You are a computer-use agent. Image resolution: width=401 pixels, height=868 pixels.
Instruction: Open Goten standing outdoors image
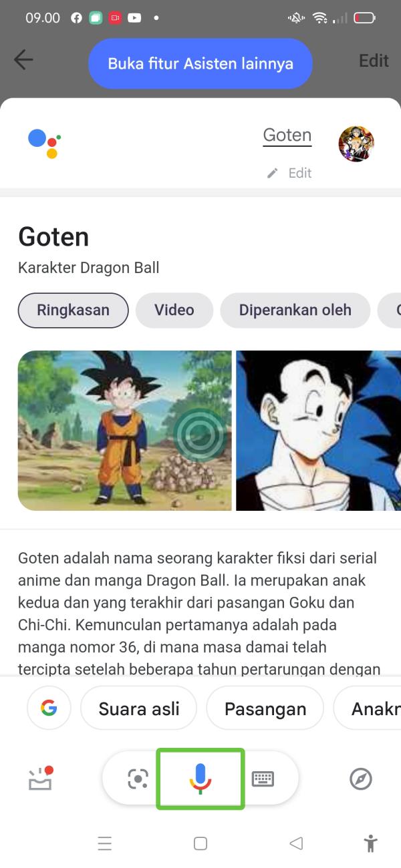click(124, 431)
